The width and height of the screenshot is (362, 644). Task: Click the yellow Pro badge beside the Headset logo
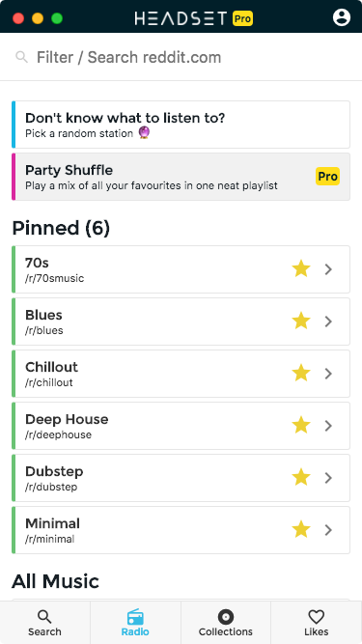pyautogui.click(x=242, y=18)
